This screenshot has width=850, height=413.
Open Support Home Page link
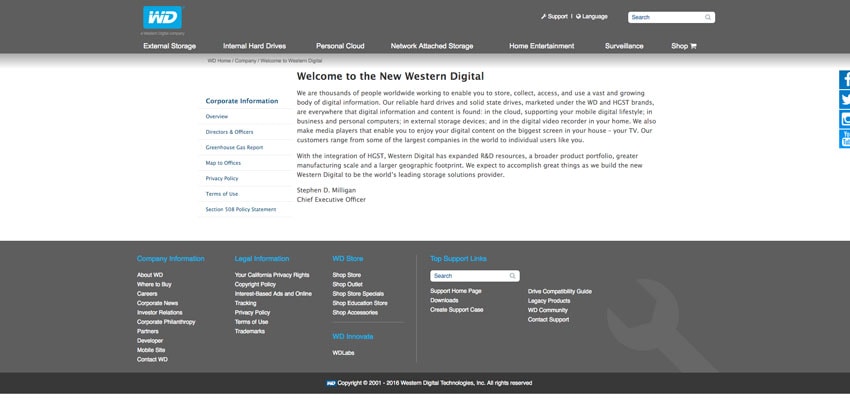(x=455, y=291)
